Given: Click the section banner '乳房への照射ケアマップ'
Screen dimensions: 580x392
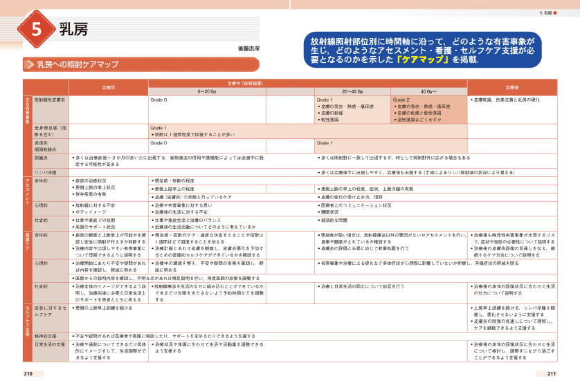Looking at the screenshot, I should [x=141, y=64].
